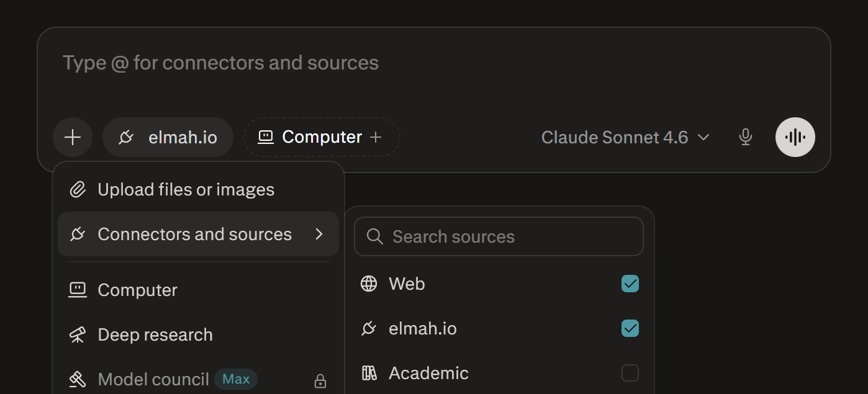868x394 pixels.
Task: Click the plus attachment button
Action: click(73, 137)
